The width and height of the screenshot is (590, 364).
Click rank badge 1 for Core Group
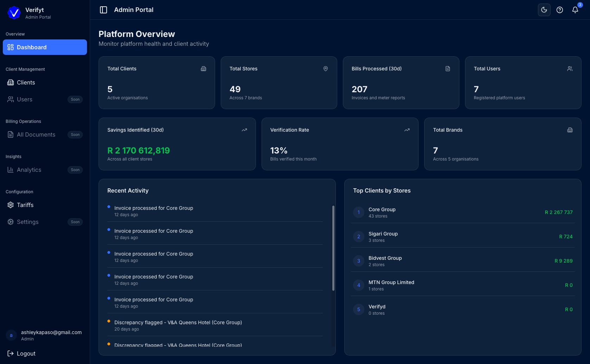(x=359, y=212)
